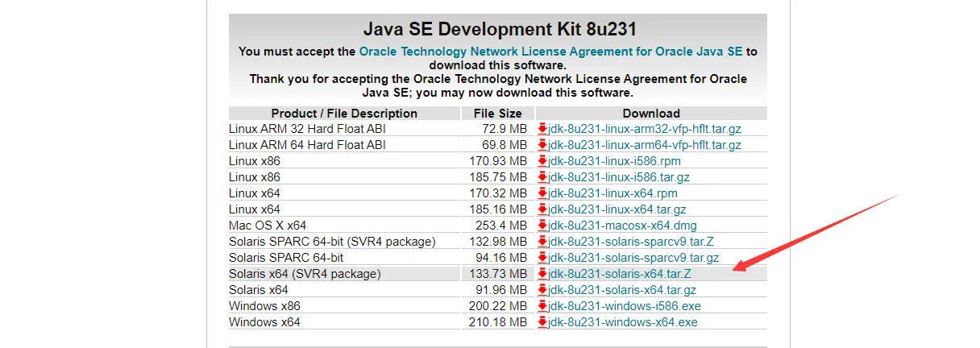Click download arrow icon beside linux-i586.rpm
The height and width of the screenshot is (348, 980).
coord(542,161)
